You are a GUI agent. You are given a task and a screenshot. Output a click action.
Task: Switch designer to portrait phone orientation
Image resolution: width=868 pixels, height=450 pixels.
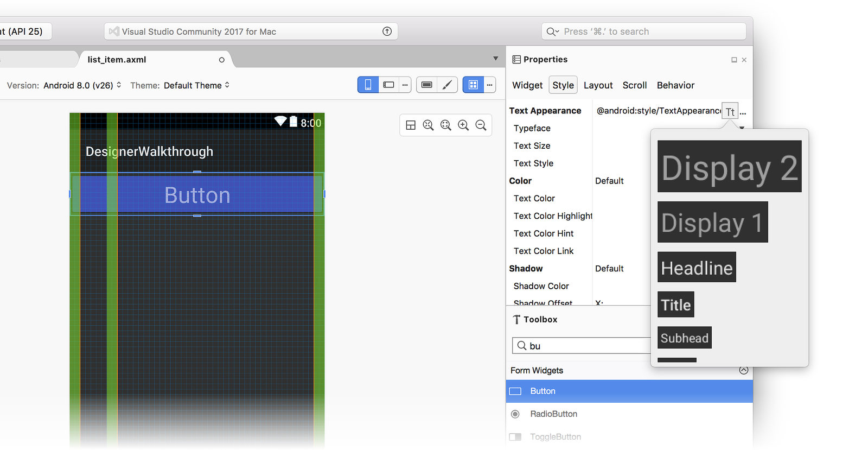click(368, 85)
